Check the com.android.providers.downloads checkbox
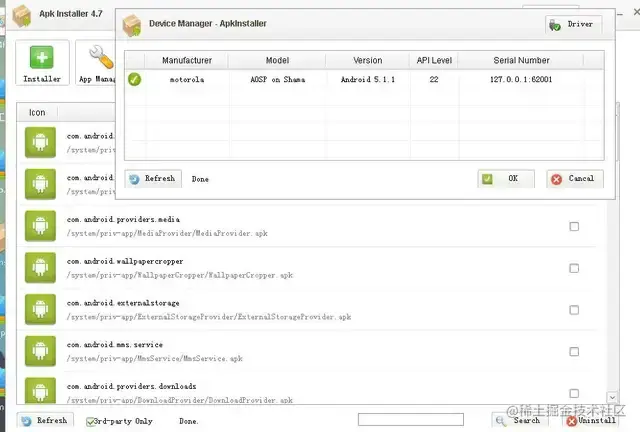 point(574,393)
